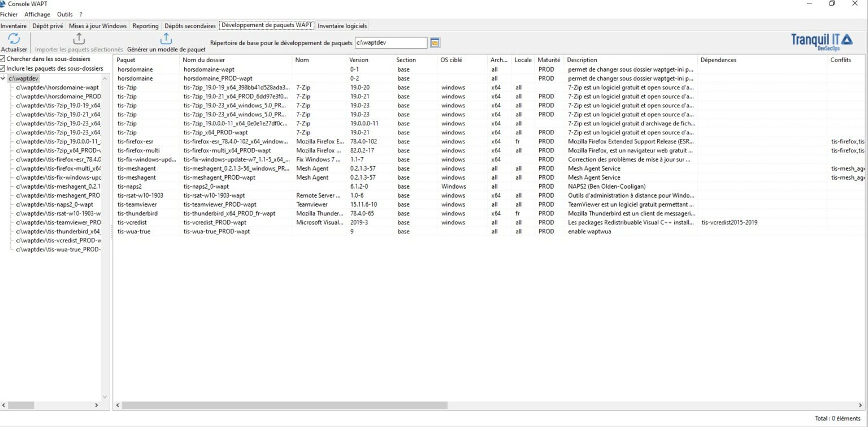Click inside the c:\waptdev path input field
Screen dimensions: 868x427
tap(390, 42)
